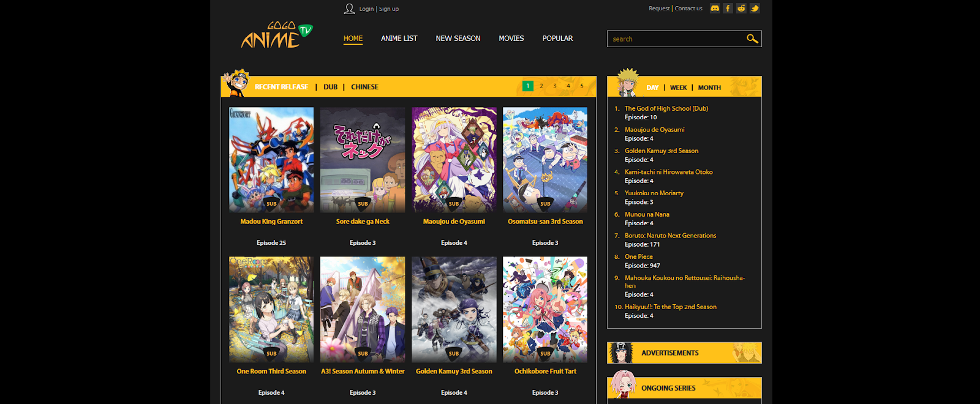Open One Room Third Season poster thumbnail
This screenshot has height=404, width=980.
[x=271, y=309]
